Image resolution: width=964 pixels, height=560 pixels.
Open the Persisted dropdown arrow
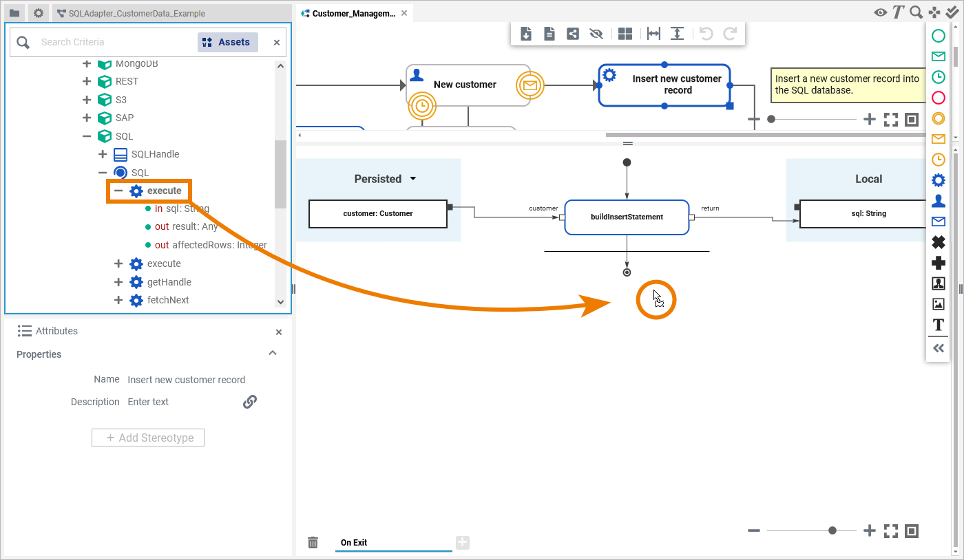[x=413, y=179]
